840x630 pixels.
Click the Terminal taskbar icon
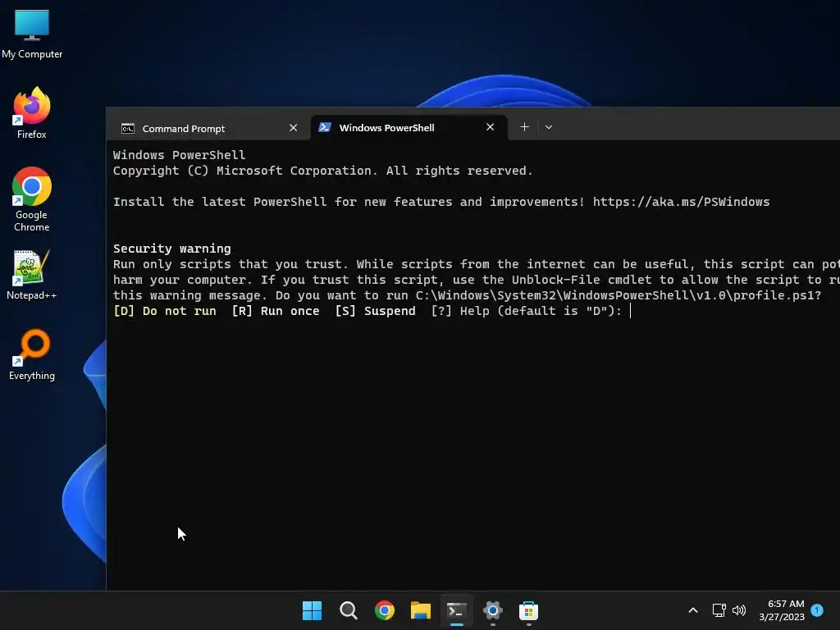[x=456, y=610]
